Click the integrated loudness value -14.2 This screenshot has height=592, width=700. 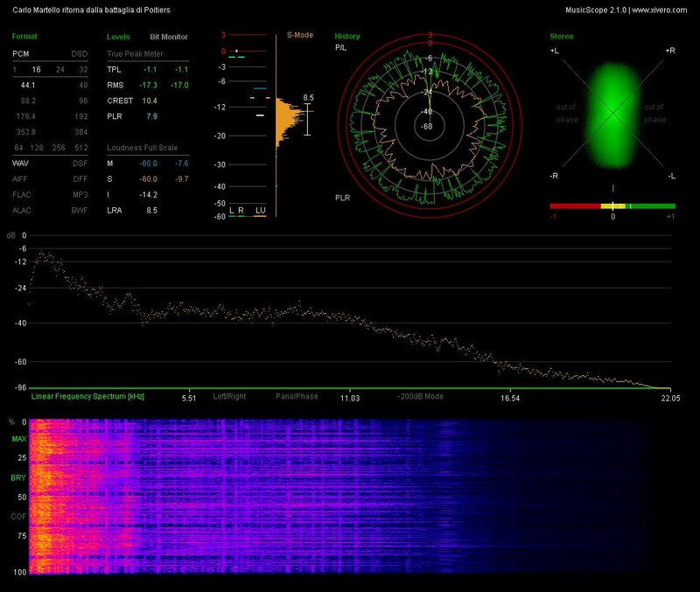tap(148, 194)
